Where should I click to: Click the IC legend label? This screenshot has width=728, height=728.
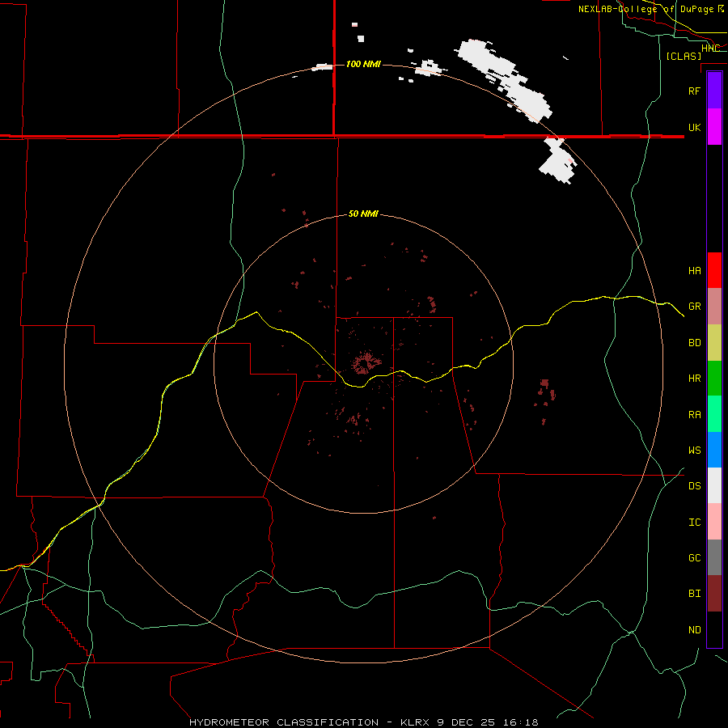point(694,523)
